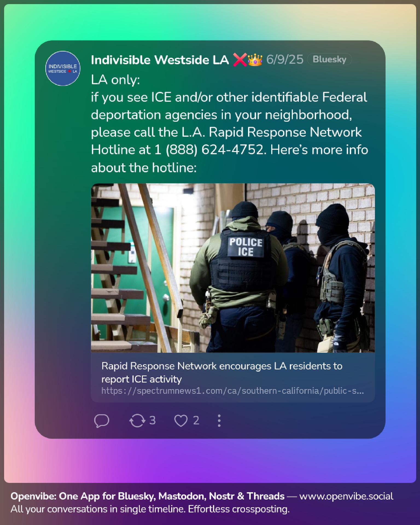Screen dimensions: 420x525
Task: Select the Bluesky platform badge
Action: click(x=329, y=59)
